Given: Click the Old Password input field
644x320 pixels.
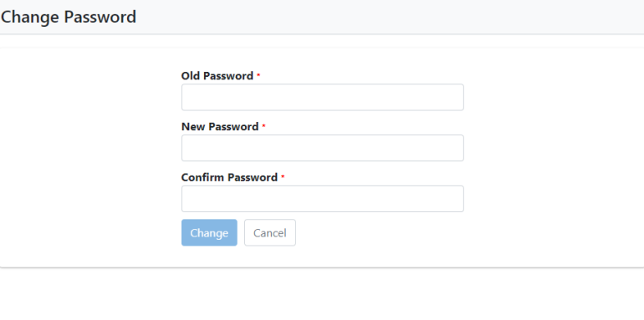Looking at the screenshot, I should coord(322,97).
